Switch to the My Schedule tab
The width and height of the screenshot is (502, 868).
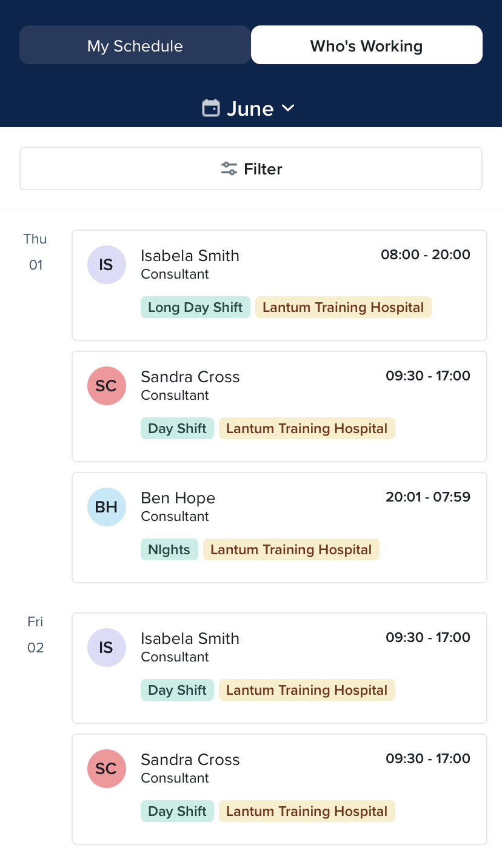pyautogui.click(x=135, y=45)
